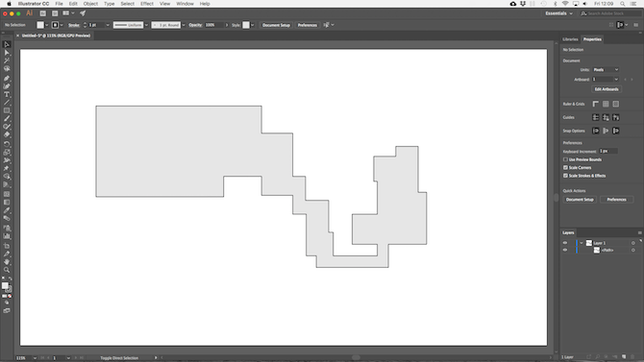This screenshot has width=644, height=362.
Task: Choose the Hand tool
Action: click(x=7, y=262)
